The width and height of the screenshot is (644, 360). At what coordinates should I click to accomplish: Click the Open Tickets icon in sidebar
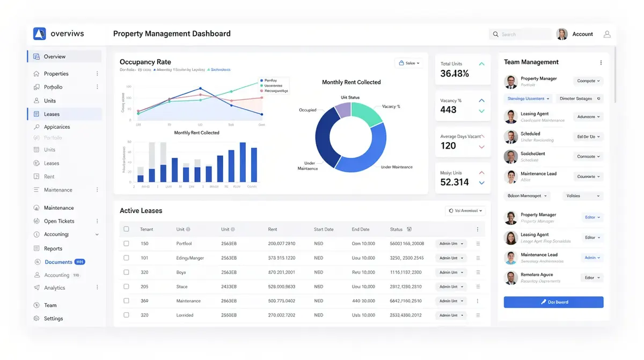tap(36, 221)
